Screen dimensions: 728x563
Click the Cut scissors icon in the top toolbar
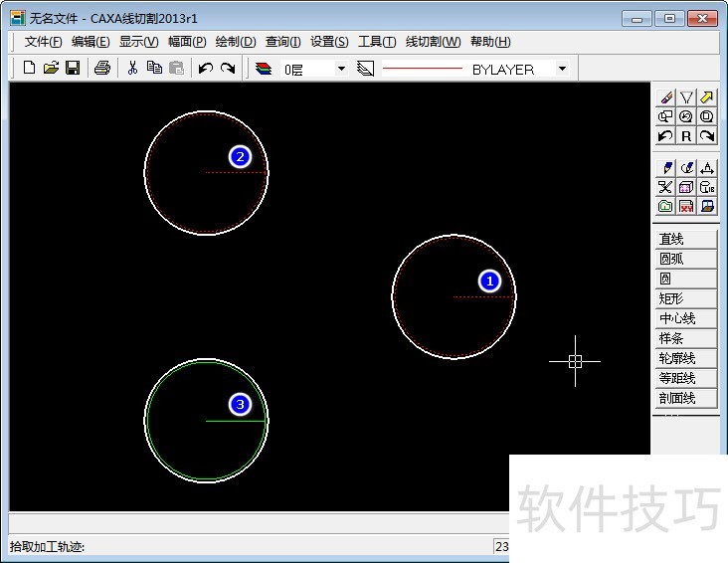pyautogui.click(x=131, y=69)
